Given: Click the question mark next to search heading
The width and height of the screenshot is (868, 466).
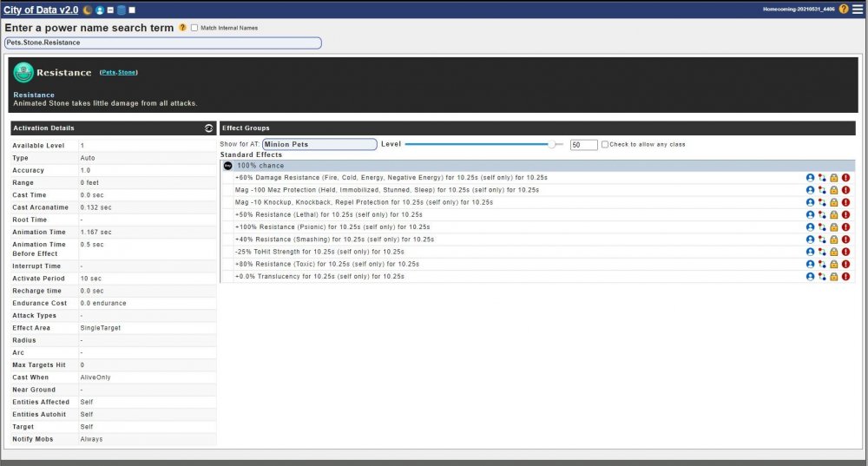Looking at the screenshot, I should click(182, 28).
